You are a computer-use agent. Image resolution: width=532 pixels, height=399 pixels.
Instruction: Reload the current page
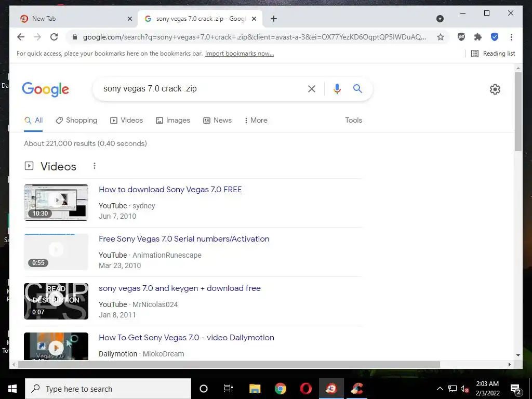coord(54,37)
